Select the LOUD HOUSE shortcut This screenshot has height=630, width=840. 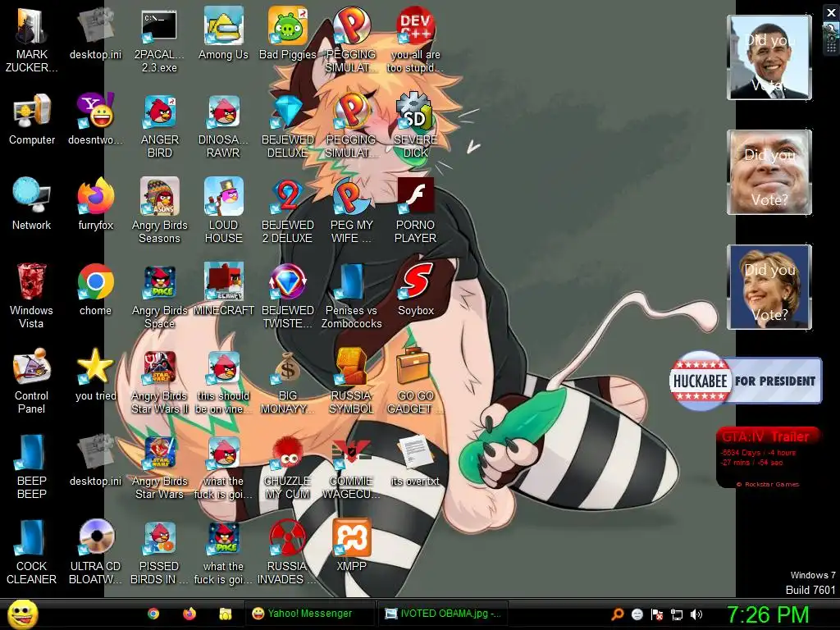point(223,210)
